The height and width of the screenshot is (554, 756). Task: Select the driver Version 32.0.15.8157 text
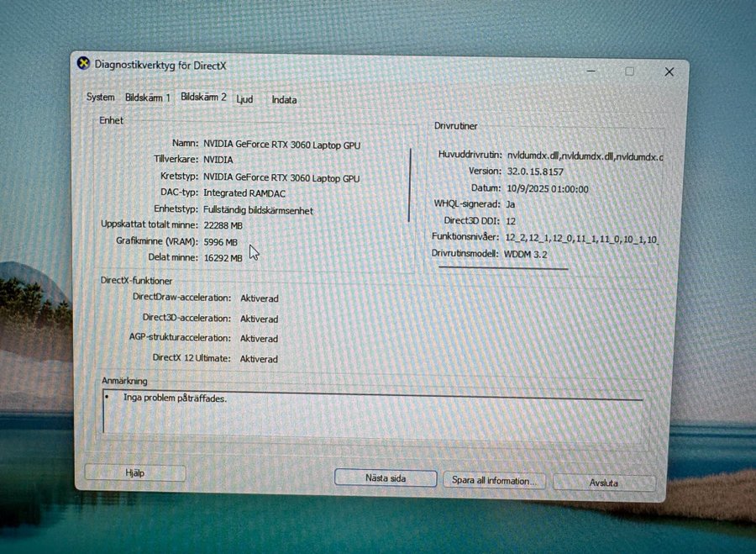(x=534, y=171)
